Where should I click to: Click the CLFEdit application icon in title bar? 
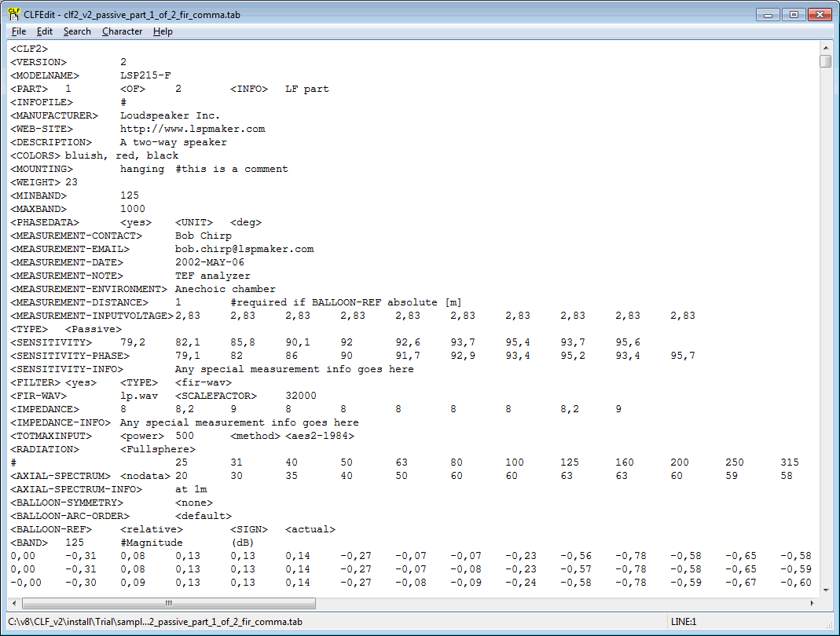click(14, 14)
